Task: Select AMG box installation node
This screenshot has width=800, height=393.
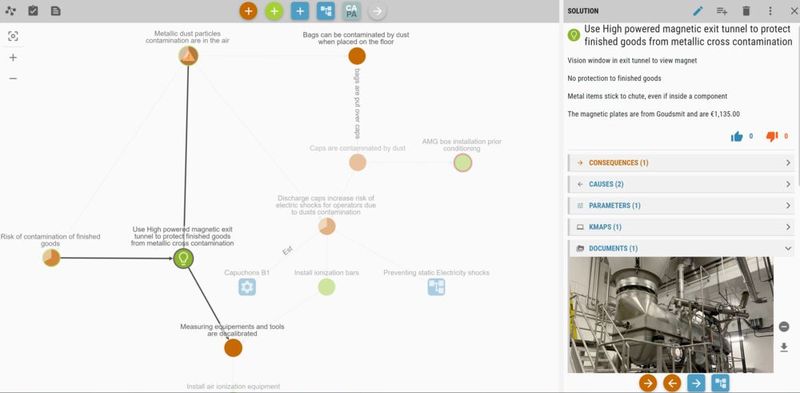Action: 463,163
